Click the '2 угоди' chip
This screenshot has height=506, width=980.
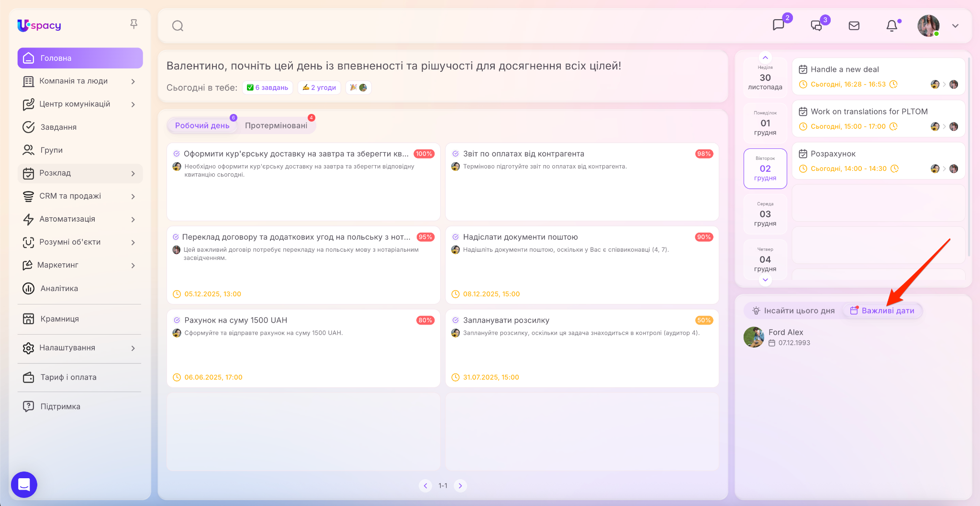click(319, 88)
